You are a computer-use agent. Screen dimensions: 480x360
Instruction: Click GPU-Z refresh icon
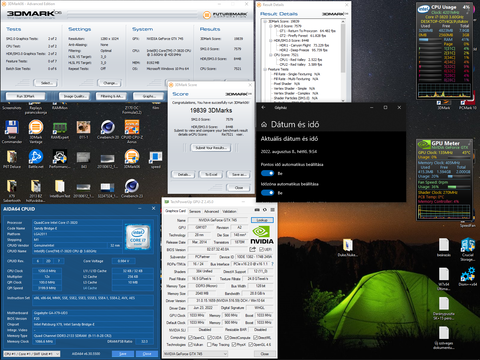coord(265,210)
